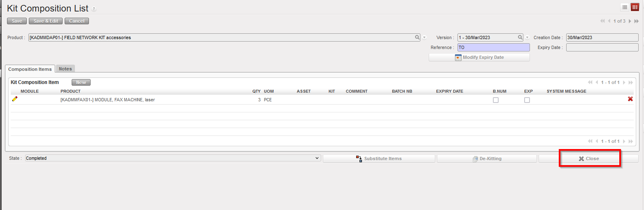Delete FAX MACHINE line red cross

pyautogui.click(x=630, y=99)
